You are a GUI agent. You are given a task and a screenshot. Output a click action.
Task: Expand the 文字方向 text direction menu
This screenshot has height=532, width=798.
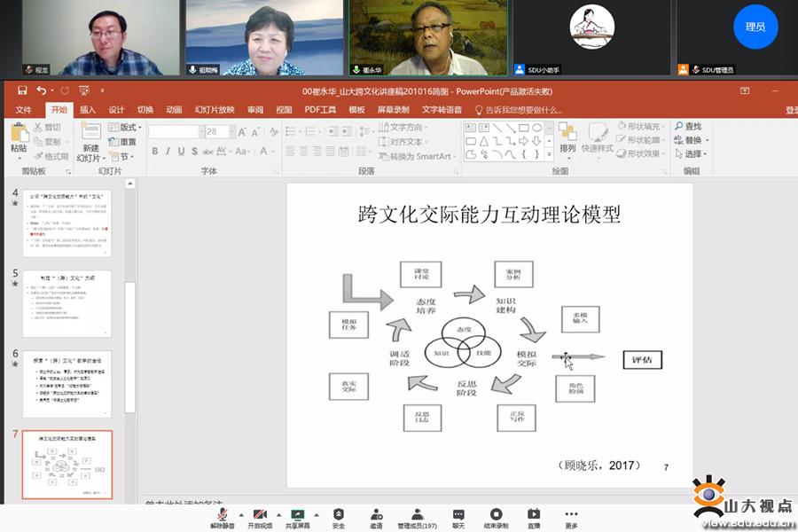coord(403,127)
